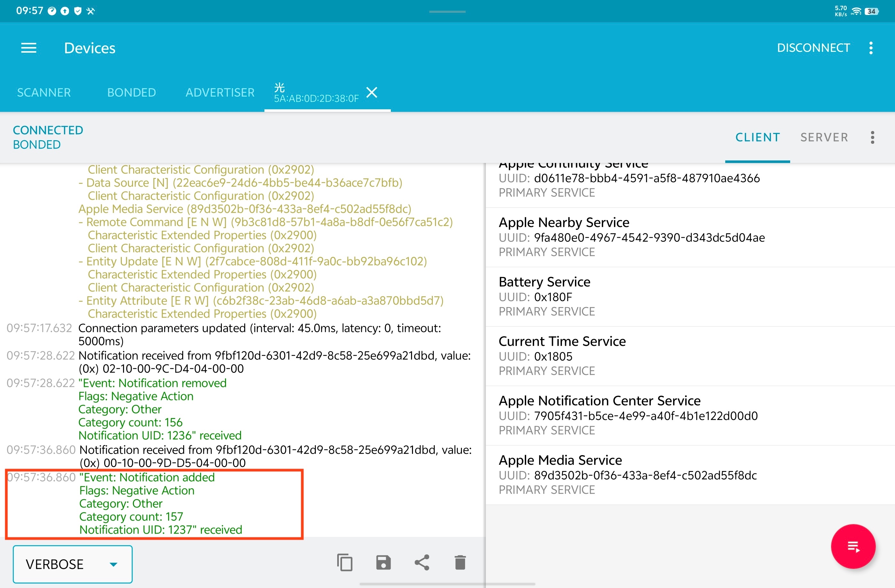Open the hamburger navigation menu
This screenshot has height=588, width=895.
pyautogui.click(x=28, y=48)
